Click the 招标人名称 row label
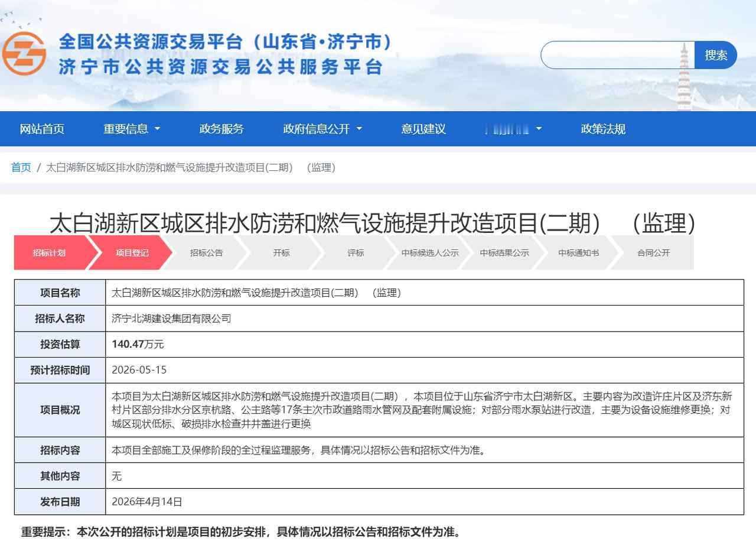The height and width of the screenshot is (542, 756). (x=60, y=319)
